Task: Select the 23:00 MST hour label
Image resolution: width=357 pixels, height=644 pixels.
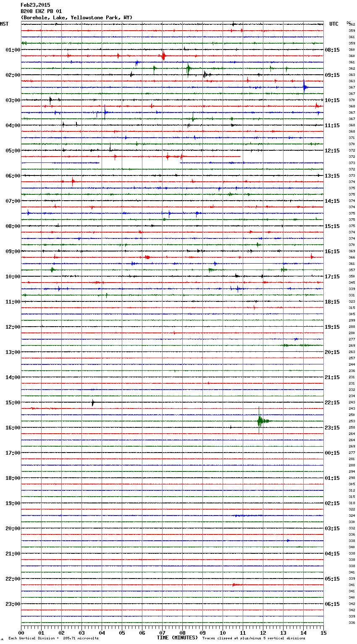Action: coord(13,604)
